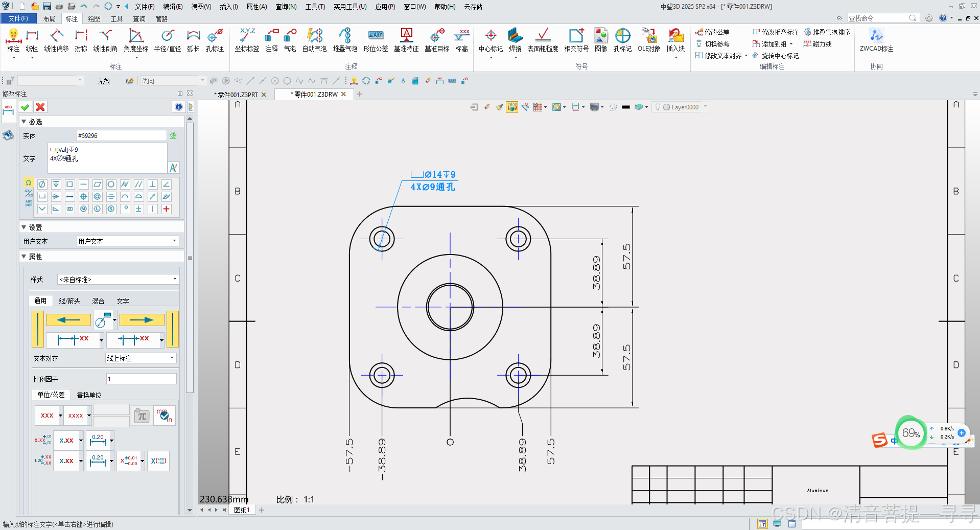
Task: Open the 用户文本 dropdown
Action: click(128, 241)
